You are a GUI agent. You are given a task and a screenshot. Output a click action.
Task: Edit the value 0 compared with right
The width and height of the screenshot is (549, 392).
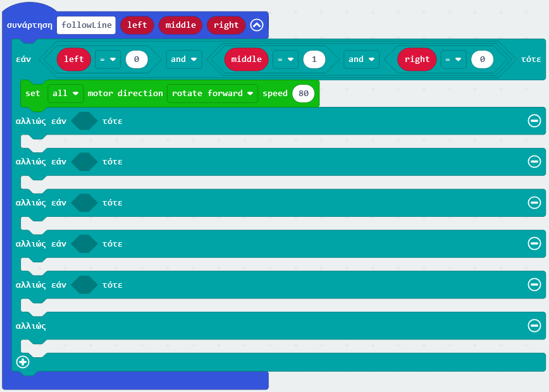tap(482, 59)
